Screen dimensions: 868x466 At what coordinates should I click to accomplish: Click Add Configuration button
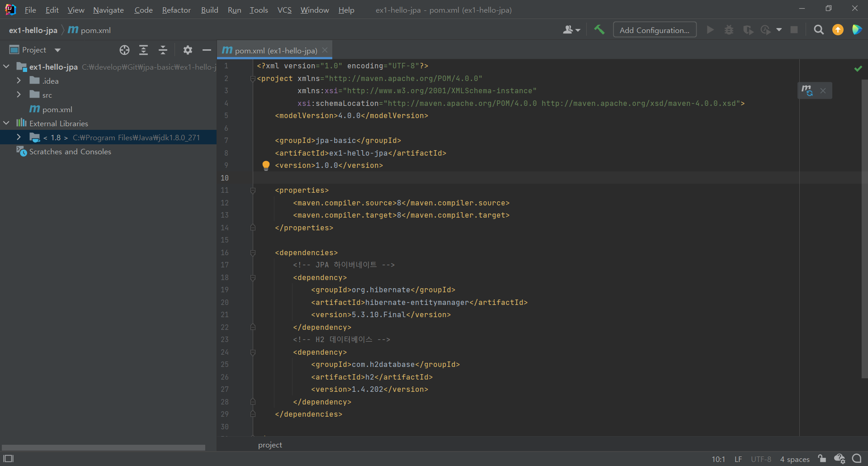[x=655, y=30]
